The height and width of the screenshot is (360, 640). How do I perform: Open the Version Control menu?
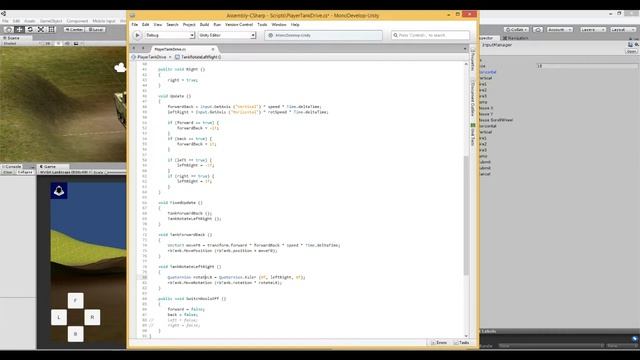point(239,24)
